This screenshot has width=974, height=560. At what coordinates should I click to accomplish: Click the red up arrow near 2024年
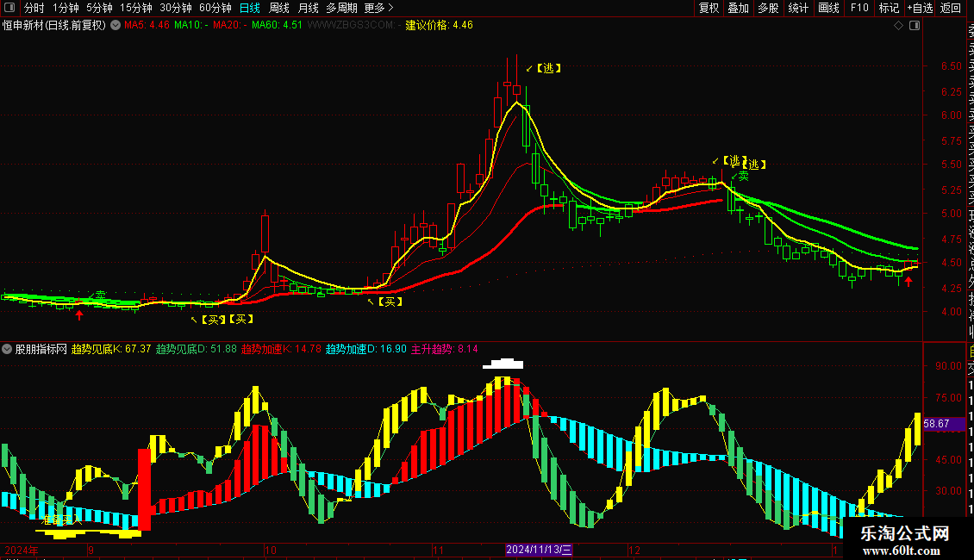tap(79, 314)
